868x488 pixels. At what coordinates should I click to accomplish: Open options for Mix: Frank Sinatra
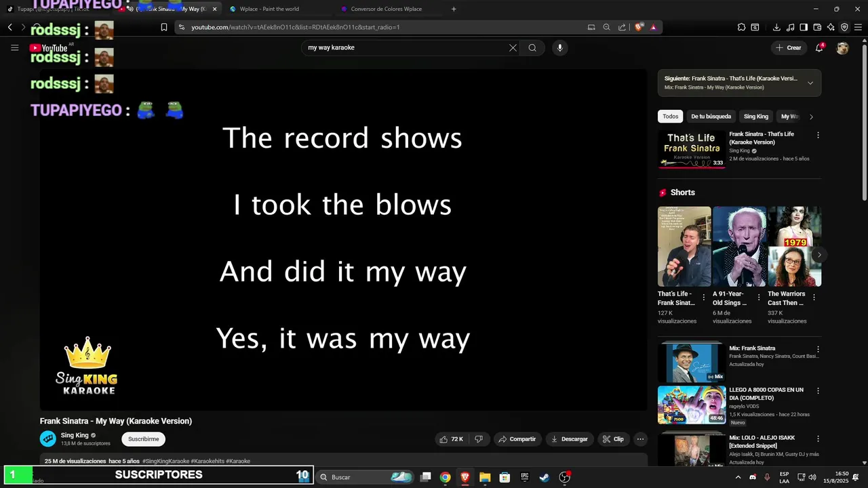tap(818, 349)
